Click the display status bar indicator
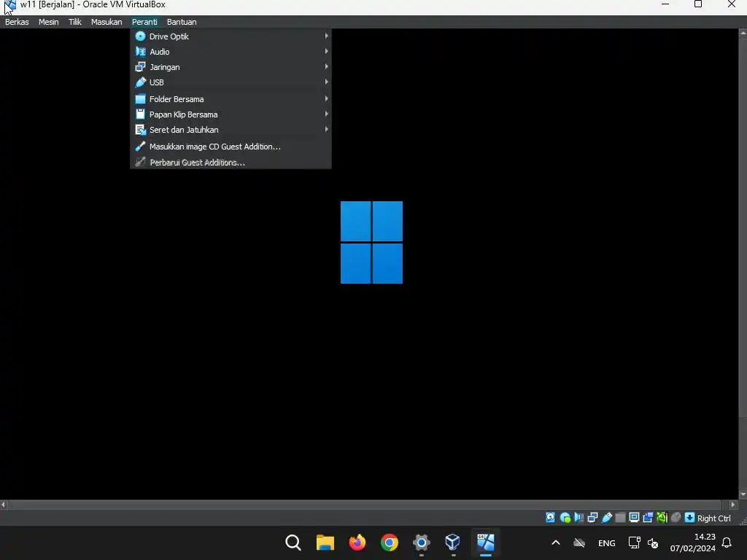 pyautogui.click(x=634, y=518)
